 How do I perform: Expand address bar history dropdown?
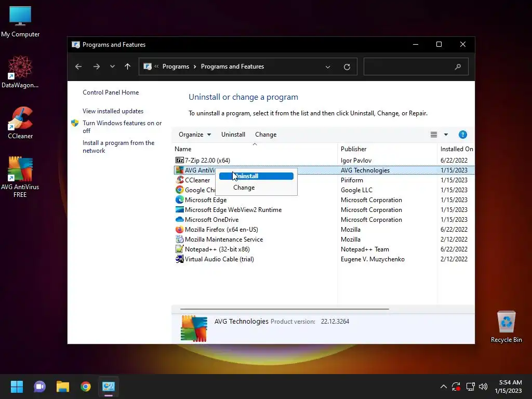[328, 67]
